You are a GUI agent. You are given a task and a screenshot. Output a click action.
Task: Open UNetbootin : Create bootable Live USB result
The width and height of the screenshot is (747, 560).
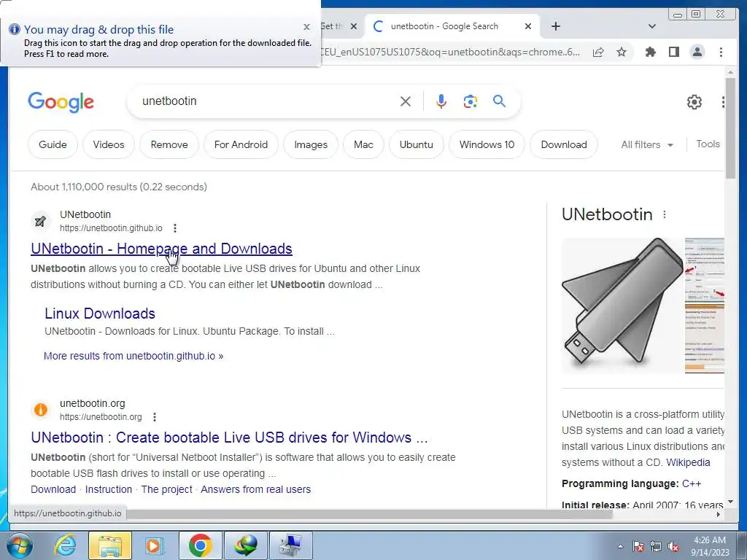229,437
